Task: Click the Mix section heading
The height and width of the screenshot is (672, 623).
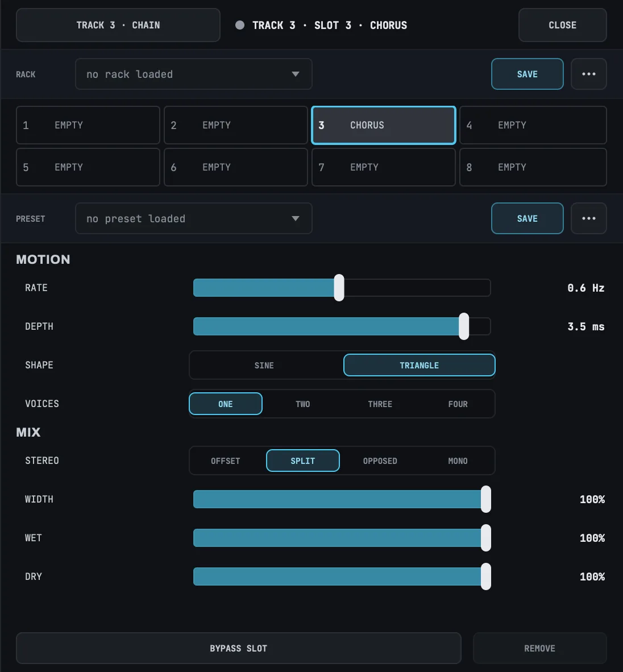Action: (28, 432)
